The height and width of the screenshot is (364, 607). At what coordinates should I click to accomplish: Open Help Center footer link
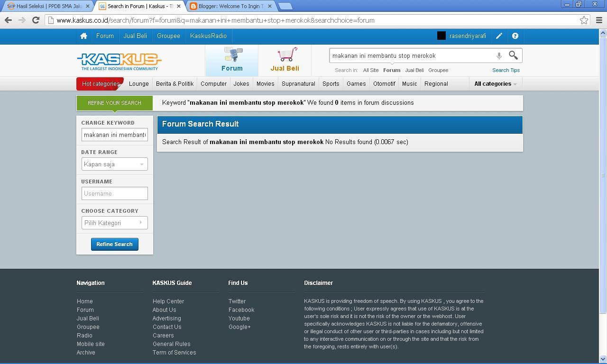[168, 301]
